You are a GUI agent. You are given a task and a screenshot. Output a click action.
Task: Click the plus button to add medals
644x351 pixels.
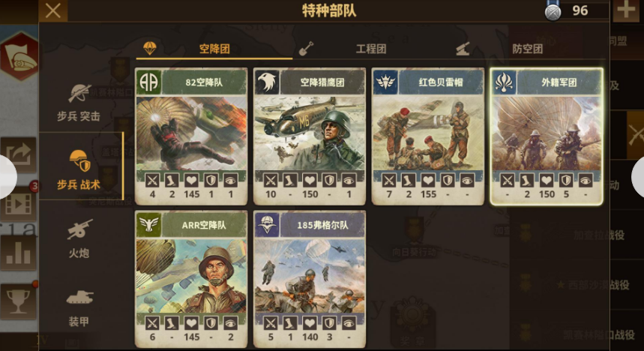(x=625, y=10)
